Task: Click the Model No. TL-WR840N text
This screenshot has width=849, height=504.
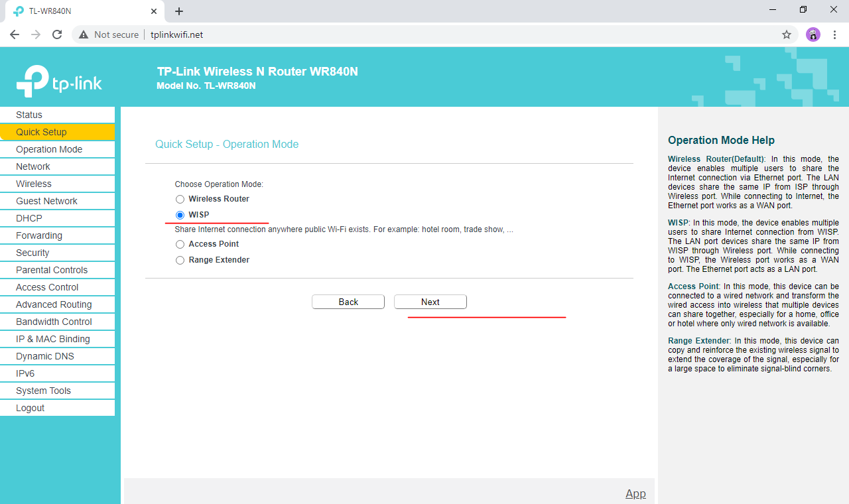Action: tap(206, 86)
